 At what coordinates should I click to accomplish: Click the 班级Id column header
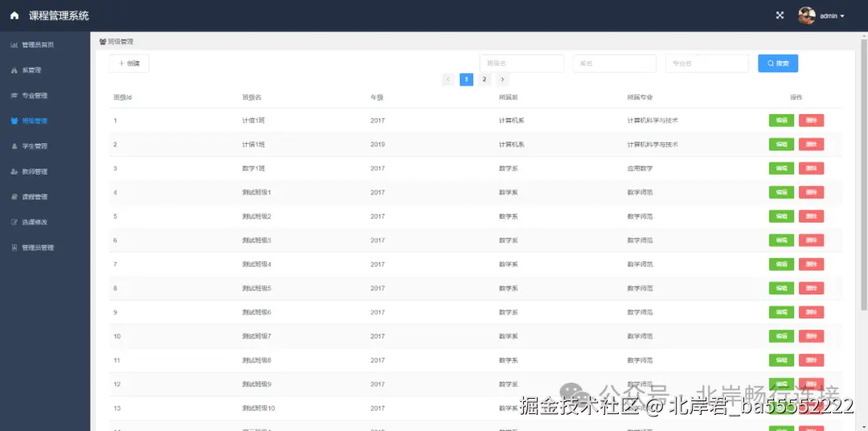[122, 97]
